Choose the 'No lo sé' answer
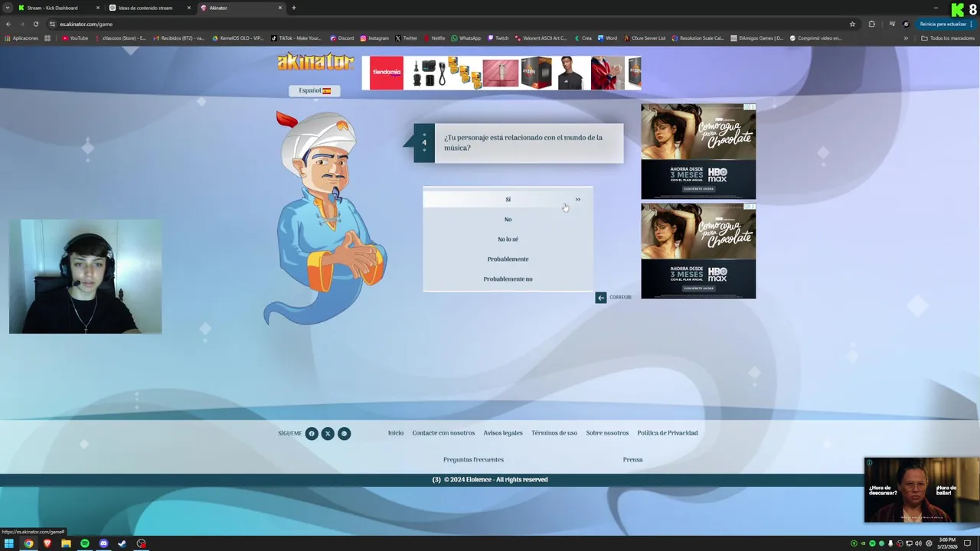 pyautogui.click(x=508, y=239)
